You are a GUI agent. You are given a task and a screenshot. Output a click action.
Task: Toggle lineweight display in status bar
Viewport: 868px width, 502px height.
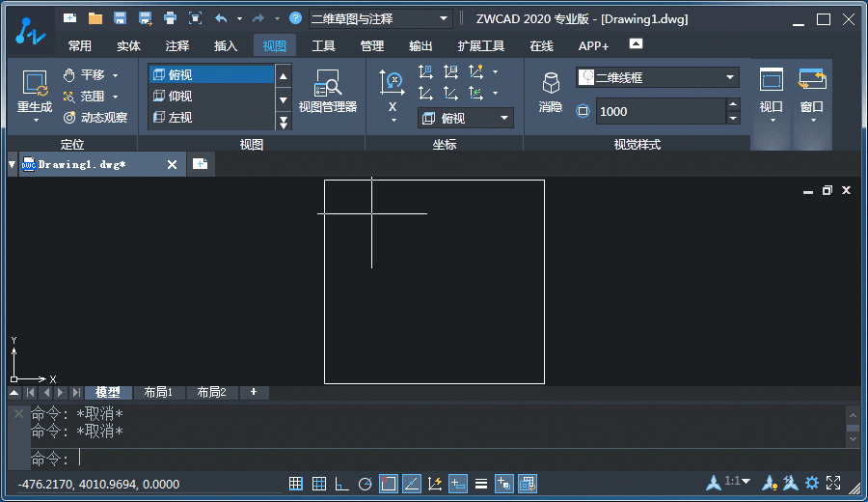[481, 484]
